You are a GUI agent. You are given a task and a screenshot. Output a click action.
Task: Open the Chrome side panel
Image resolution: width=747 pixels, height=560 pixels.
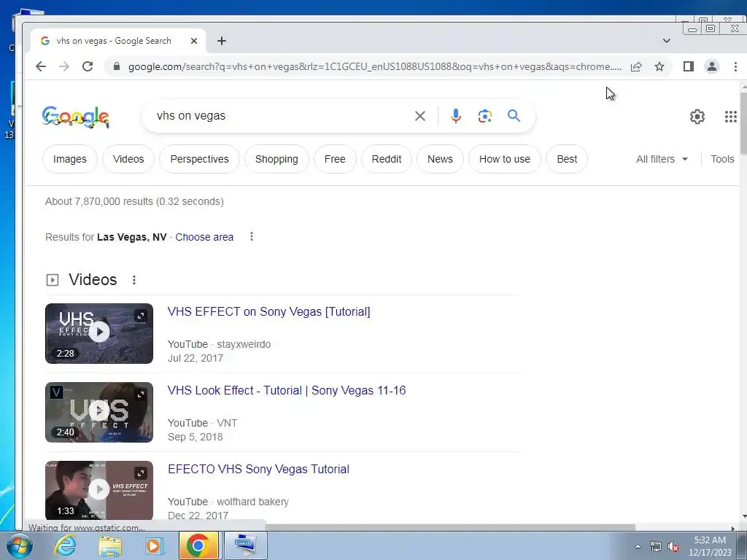689,66
